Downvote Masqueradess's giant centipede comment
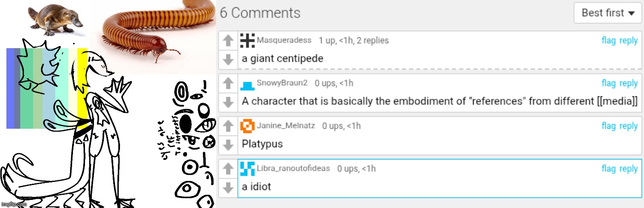The image size is (644, 208). 228,59
